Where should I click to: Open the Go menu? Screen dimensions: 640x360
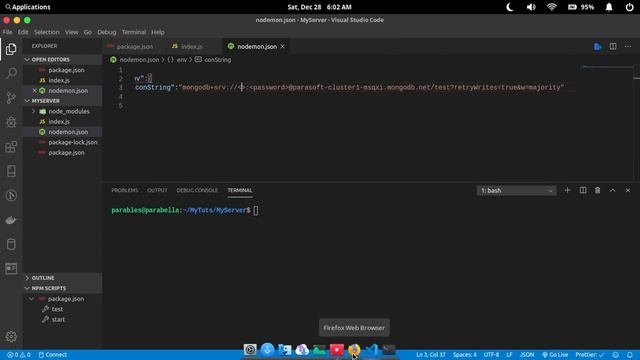pyautogui.click(x=88, y=32)
